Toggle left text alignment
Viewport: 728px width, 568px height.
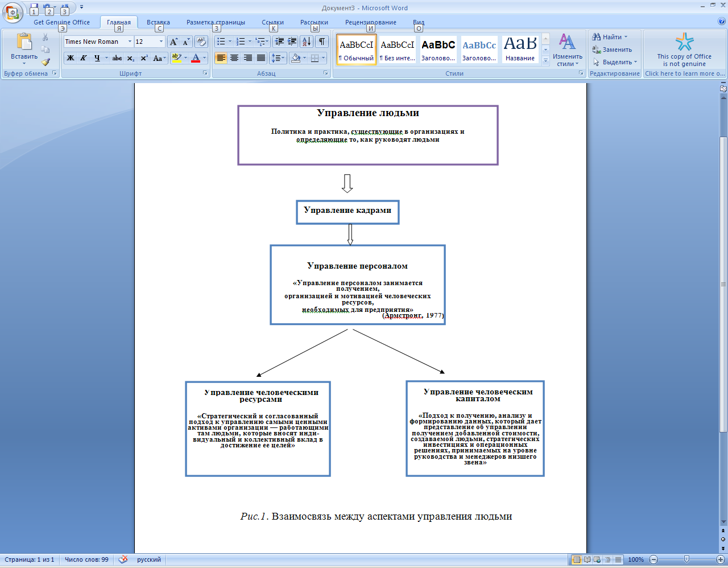tap(221, 58)
